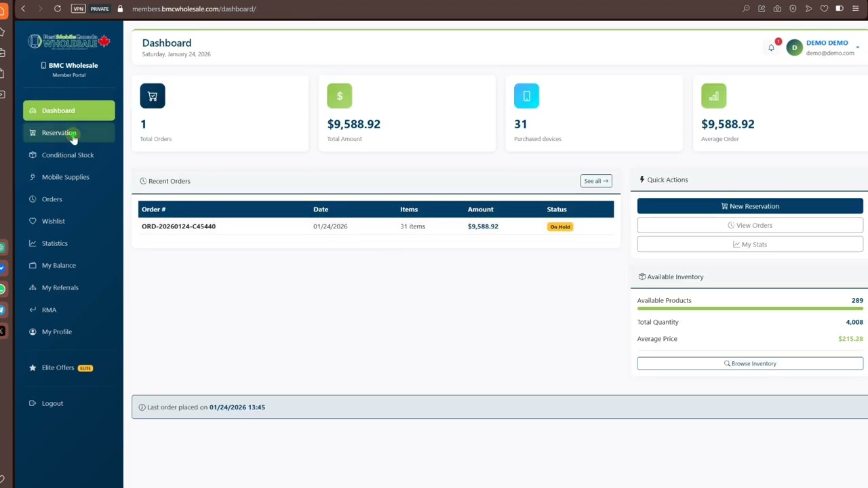Browse Inventory from Available Inventory panel

pyautogui.click(x=750, y=363)
